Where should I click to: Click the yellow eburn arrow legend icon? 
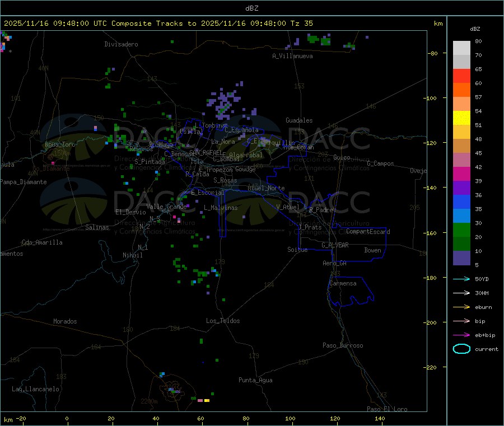(x=461, y=307)
